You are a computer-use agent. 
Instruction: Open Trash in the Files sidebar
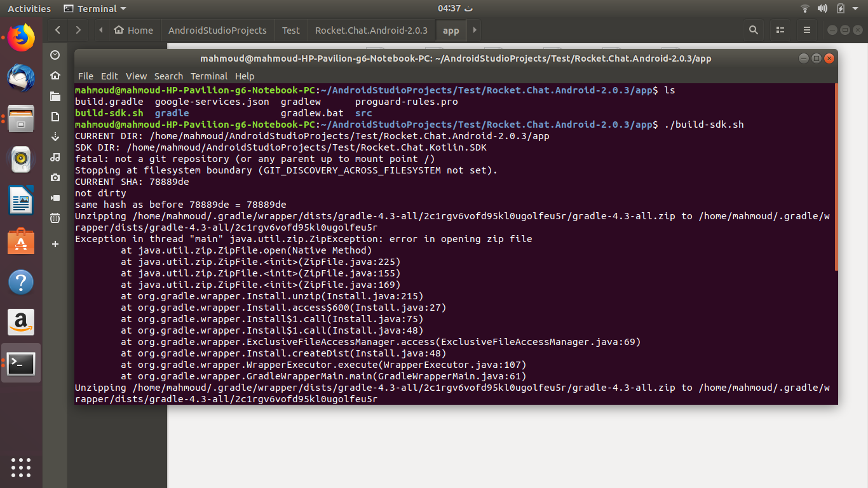pos(55,218)
